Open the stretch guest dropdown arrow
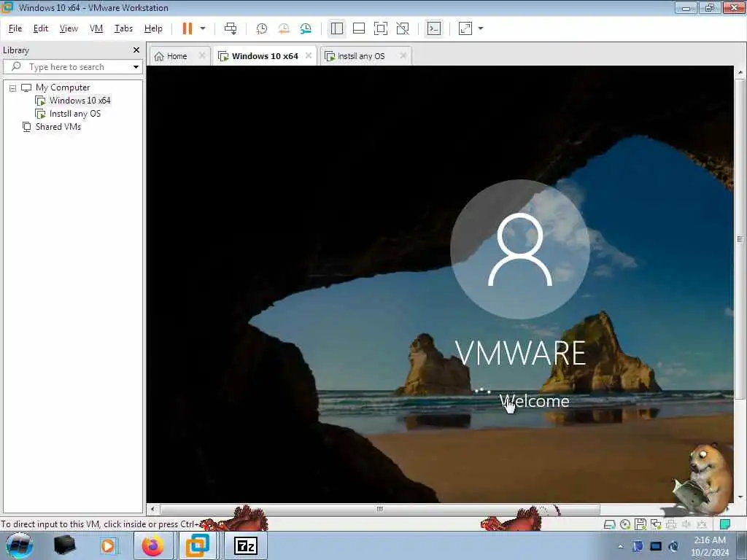 (481, 28)
